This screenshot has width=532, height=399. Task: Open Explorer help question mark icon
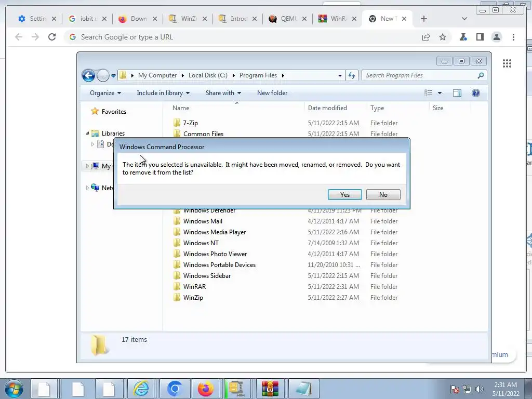tap(476, 93)
